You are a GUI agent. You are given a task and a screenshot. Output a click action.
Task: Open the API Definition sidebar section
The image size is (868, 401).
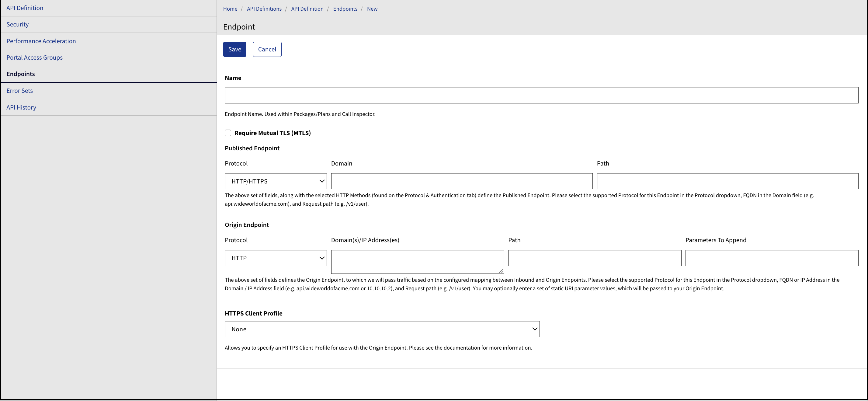[x=25, y=8]
